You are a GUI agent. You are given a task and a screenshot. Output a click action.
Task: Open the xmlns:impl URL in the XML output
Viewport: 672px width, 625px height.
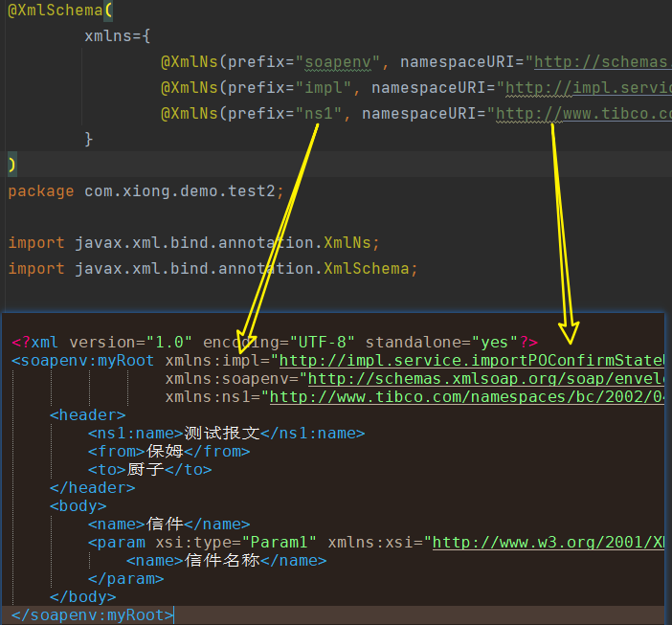469,361
